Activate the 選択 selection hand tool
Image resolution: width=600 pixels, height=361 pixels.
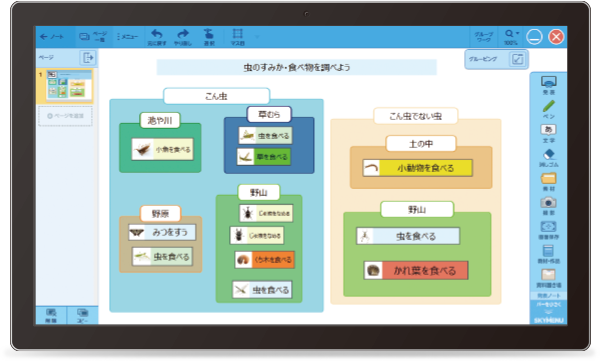tap(209, 37)
